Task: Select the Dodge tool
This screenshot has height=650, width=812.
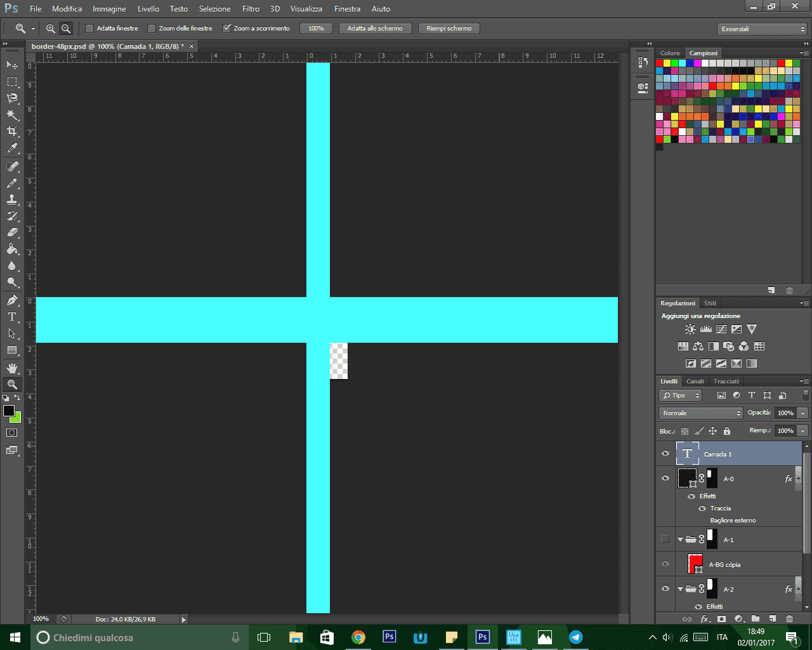Action: [12, 282]
